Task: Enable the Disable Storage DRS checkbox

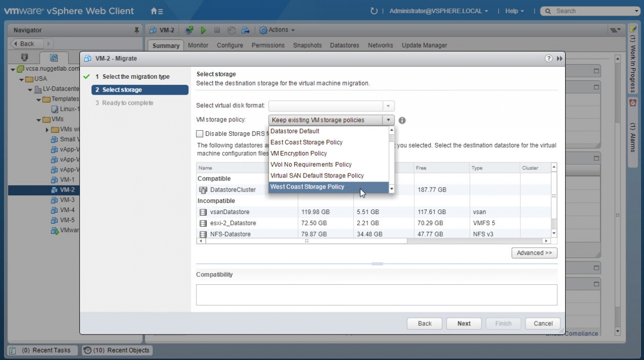Action: click(x=200, y=134)
